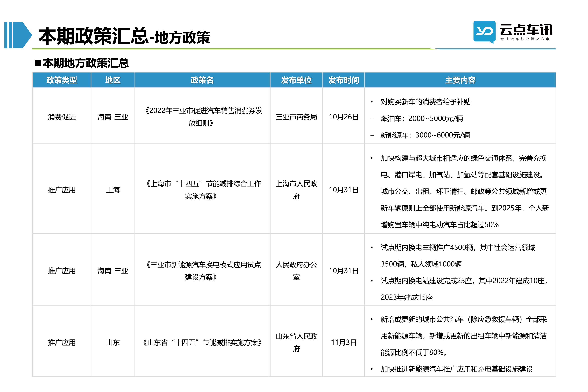Click the 主要内容 column header

pyautogui.click(x=460, y=80)
